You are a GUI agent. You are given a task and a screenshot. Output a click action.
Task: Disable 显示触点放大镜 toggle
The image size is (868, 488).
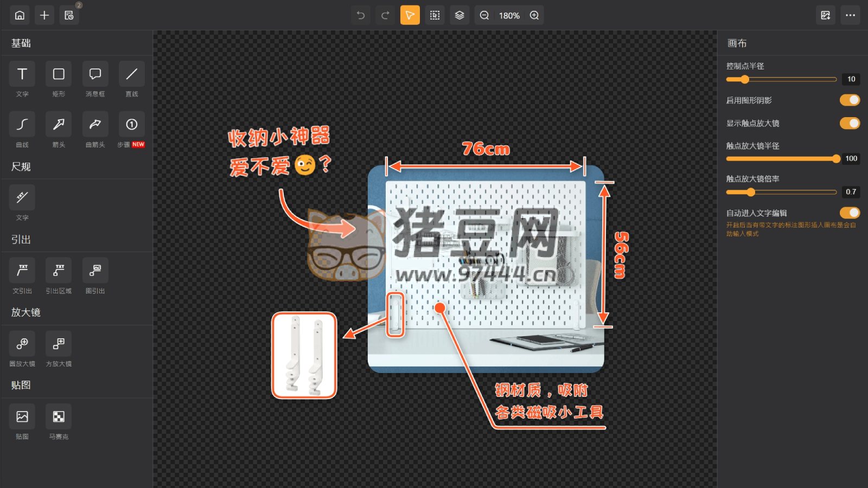click(x=849, y=123)
